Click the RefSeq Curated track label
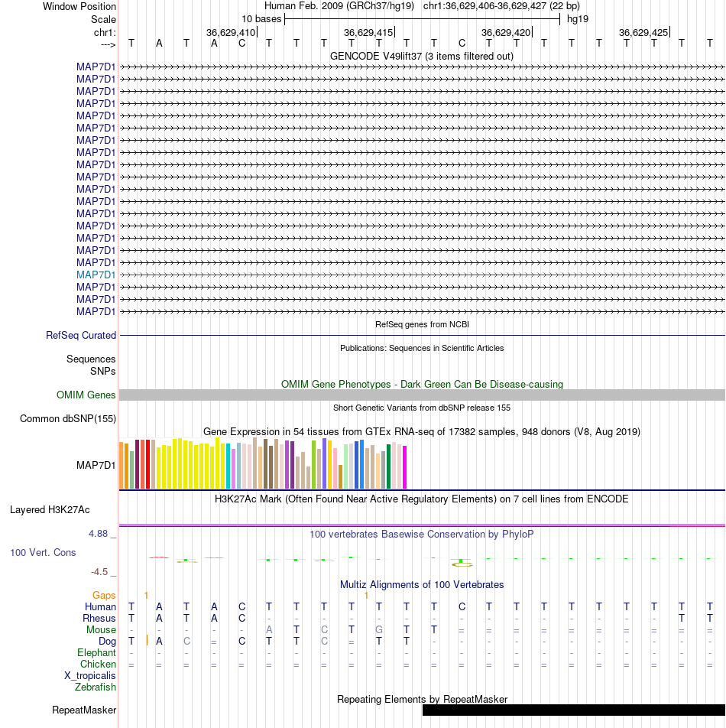The image size is (726, 728). point(81,335)
